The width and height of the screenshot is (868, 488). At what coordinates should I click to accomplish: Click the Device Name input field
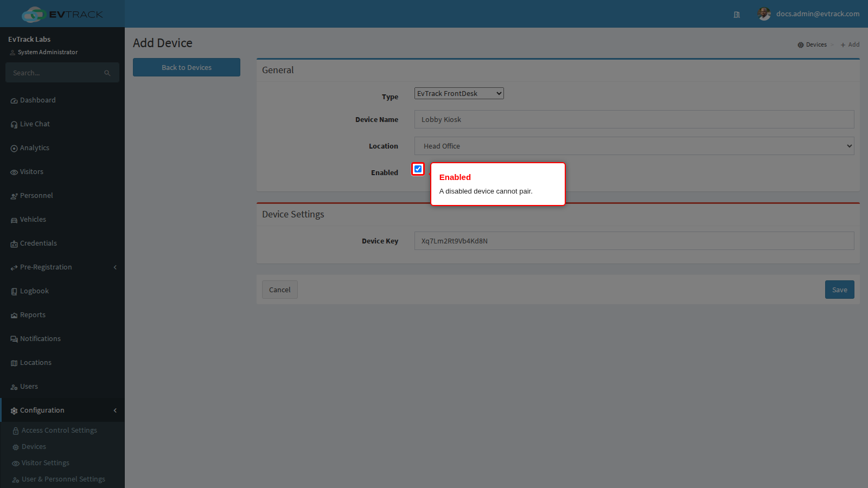coord(634,119)
